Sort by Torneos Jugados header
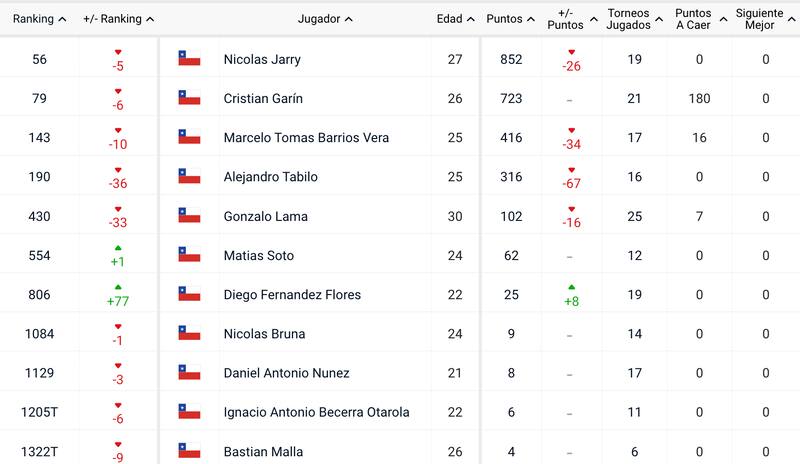Viewport: 800px width, 464px height. tap(634, 19)
